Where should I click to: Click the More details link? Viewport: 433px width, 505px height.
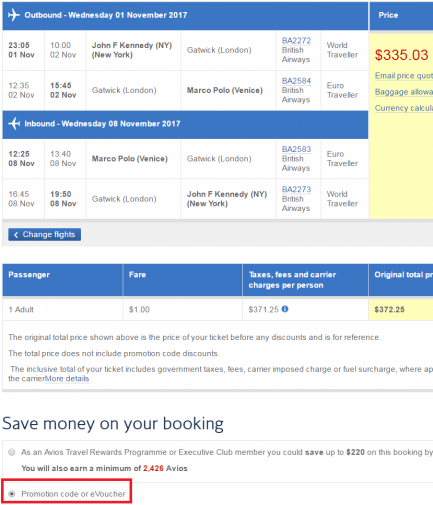pyautogui.click(x=67, y=379)
